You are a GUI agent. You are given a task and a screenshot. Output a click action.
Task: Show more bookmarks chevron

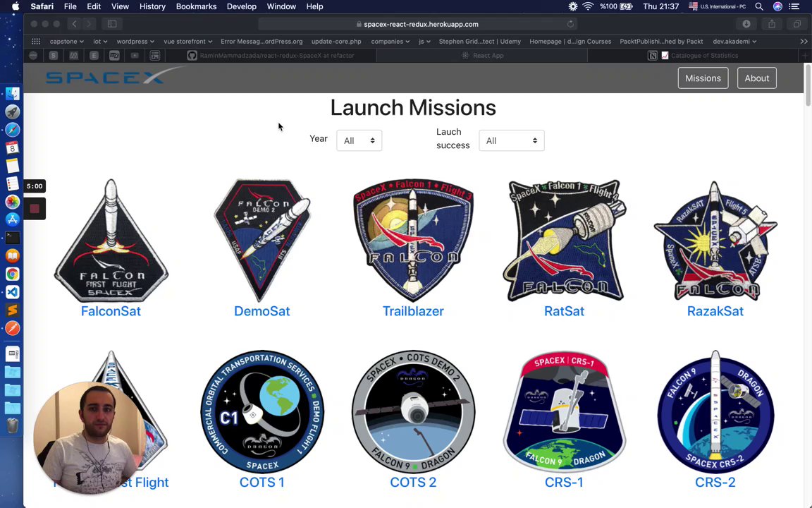804,42
